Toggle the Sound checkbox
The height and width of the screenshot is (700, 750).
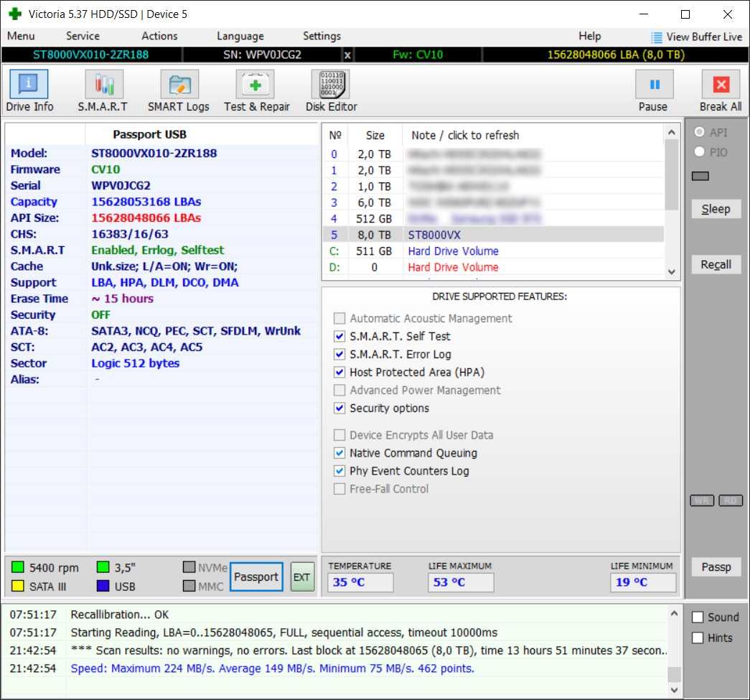click(698, 617)
